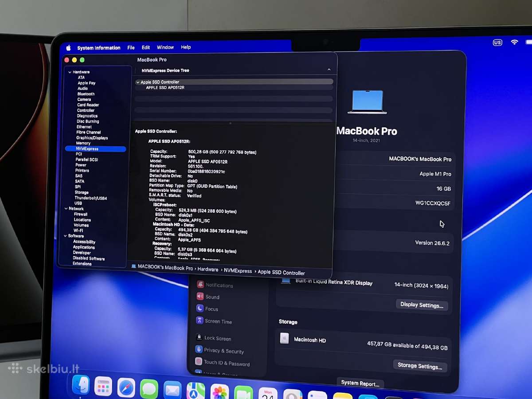Select Audio in Hardware list
Image resolution: width=532 pixels, height=399 pixels.
82,88
